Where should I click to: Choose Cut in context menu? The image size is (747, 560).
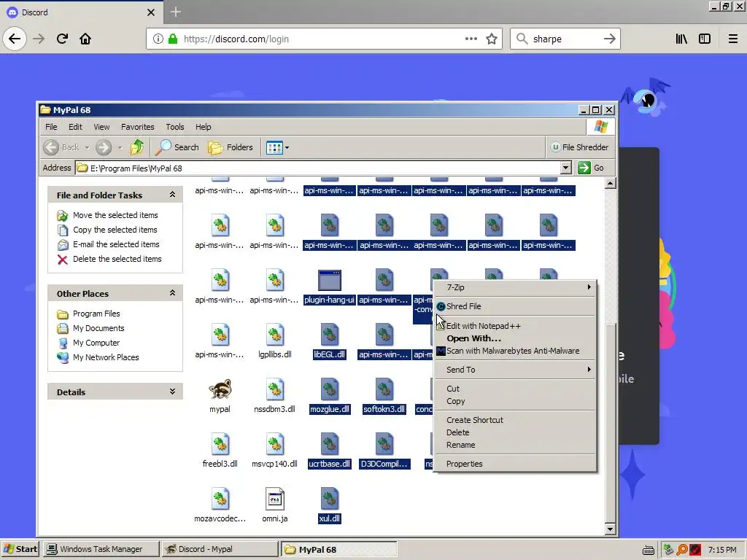coord(516,389)
